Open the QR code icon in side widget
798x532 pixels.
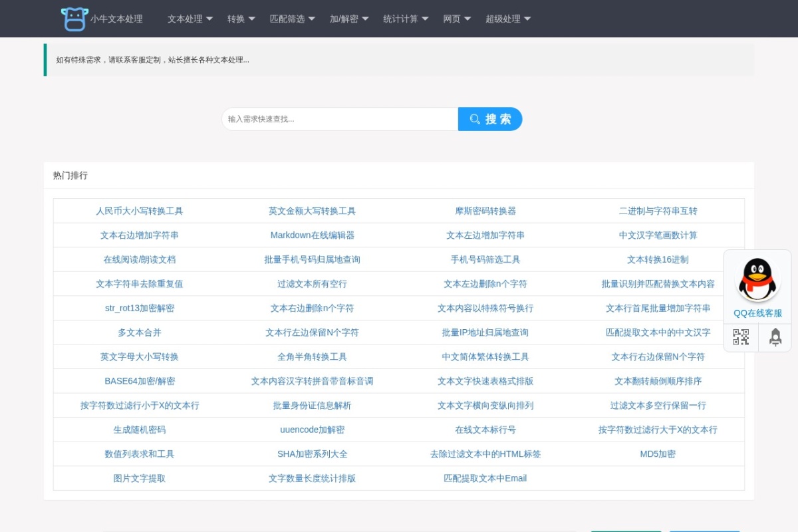[741, 337]
